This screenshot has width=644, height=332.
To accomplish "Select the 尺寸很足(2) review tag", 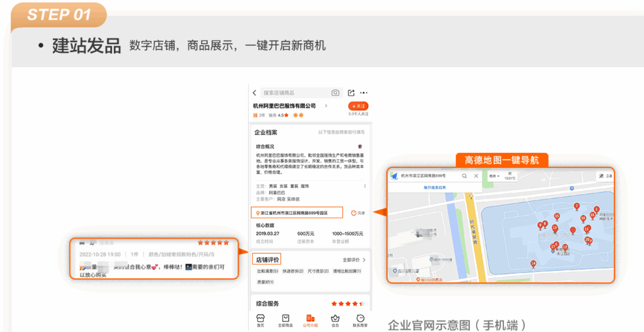I will (318, 271).
